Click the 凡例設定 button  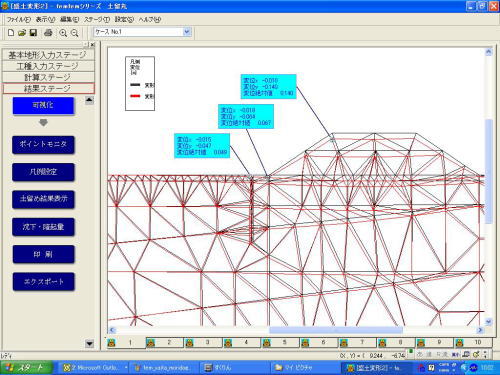click(43, 172)
